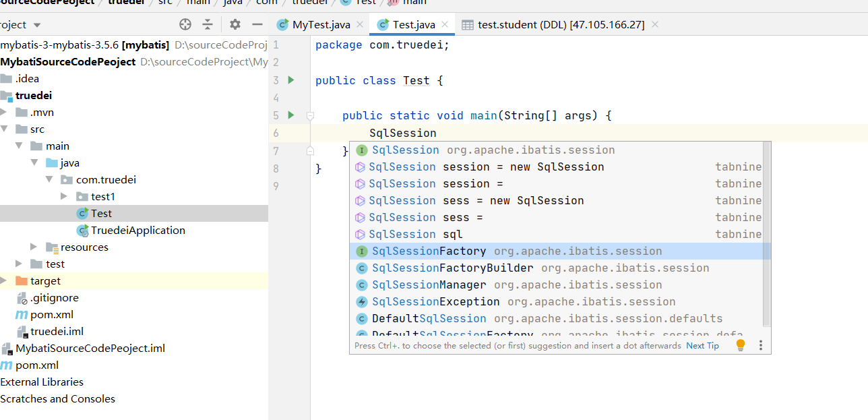Click truedei.iml file icon

22,332
